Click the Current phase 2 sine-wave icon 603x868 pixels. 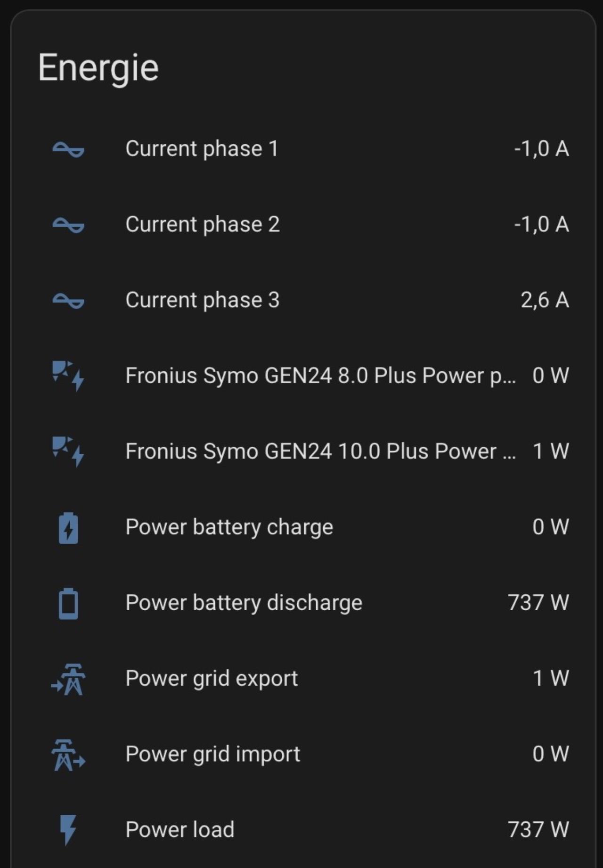point(68,225)
